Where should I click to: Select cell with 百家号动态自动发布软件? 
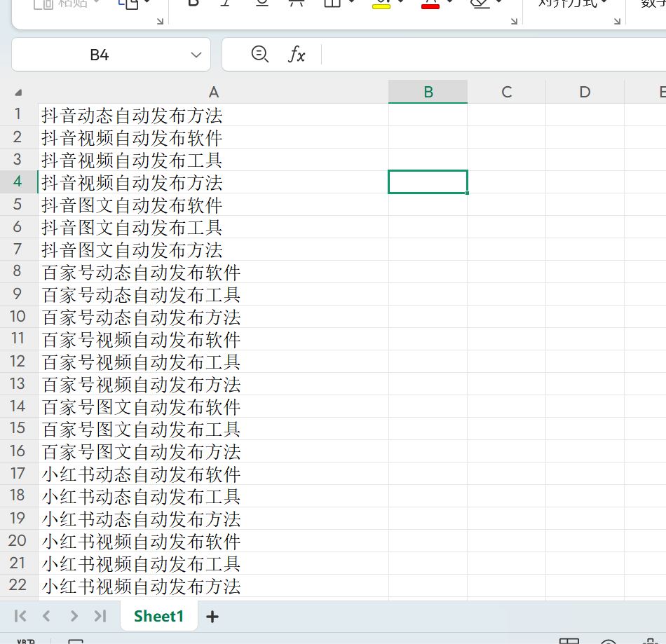[213, 272]
